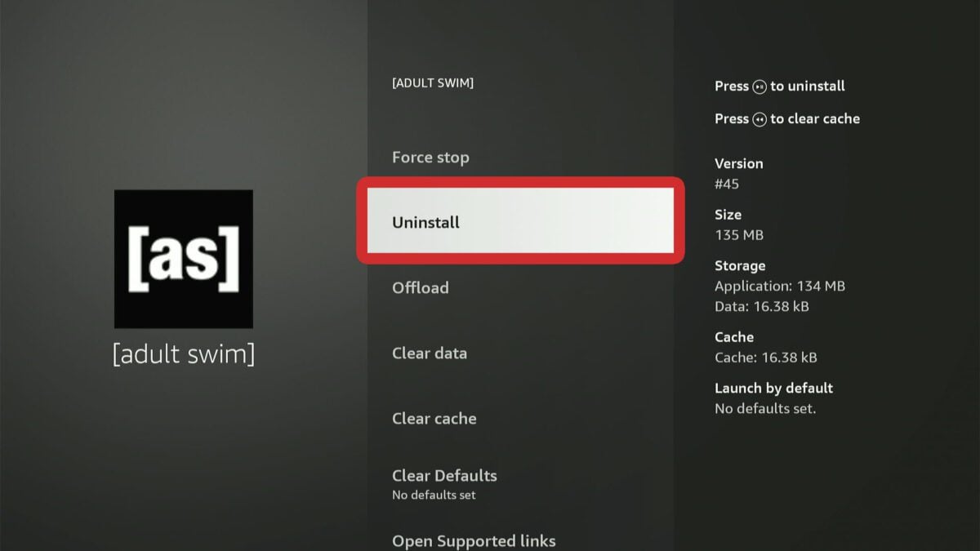Click the [adult swim] name under the logo
980x551 pixels.
pos(183,355)
